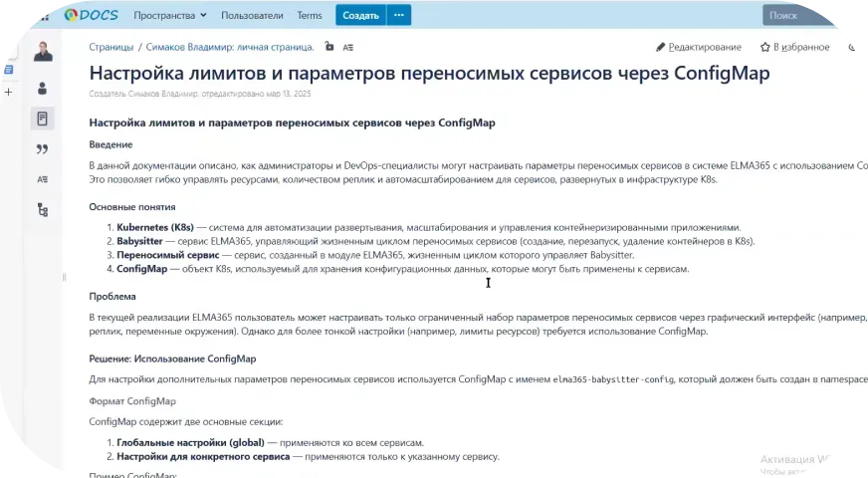Click the person profile icon in sidebar
Screen dimensions: 868x478
(x=42, y=88)
